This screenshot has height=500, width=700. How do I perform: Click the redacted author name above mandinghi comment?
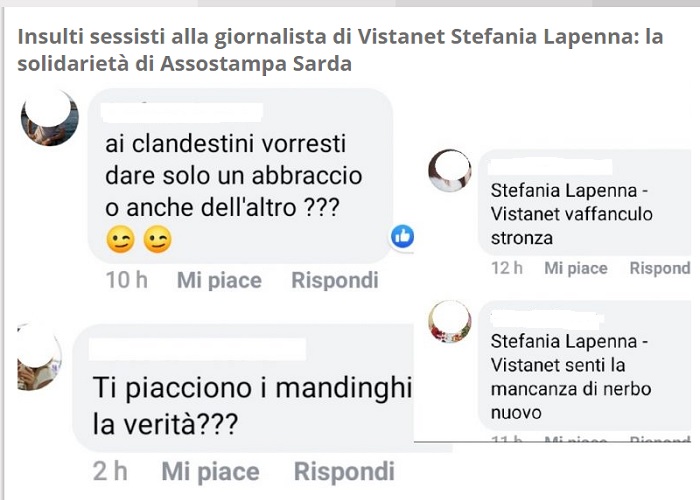tap(197, 349)
